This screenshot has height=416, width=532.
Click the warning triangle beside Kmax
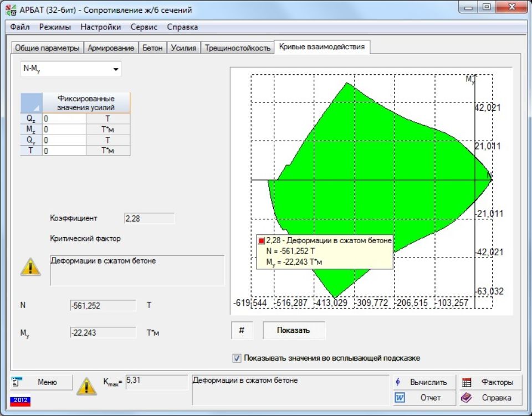click(x=86, y=385)
